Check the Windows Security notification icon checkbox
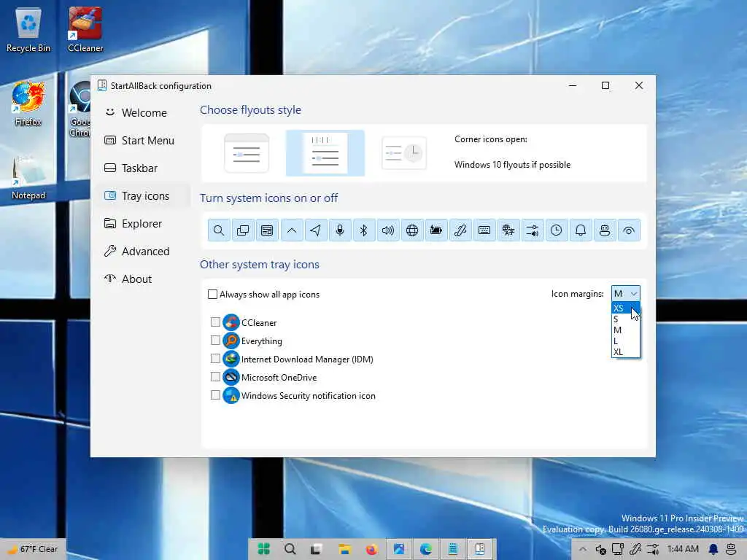Viewport: 747px width, 560px height. point(215,394)
